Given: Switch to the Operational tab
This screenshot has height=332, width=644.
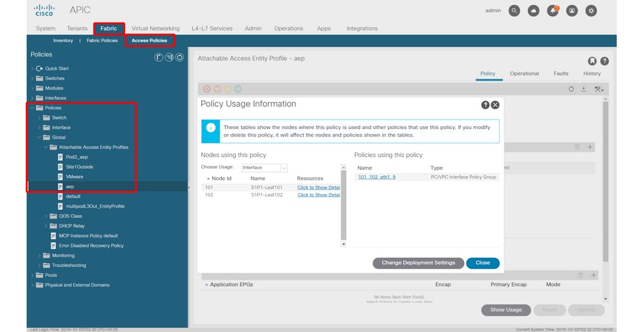Looking at the screenshot, I should point(525,73).
